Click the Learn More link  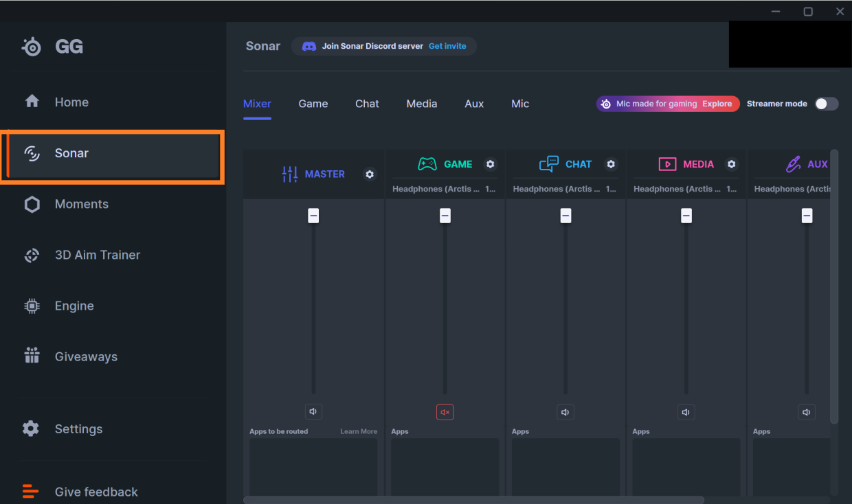359,431
